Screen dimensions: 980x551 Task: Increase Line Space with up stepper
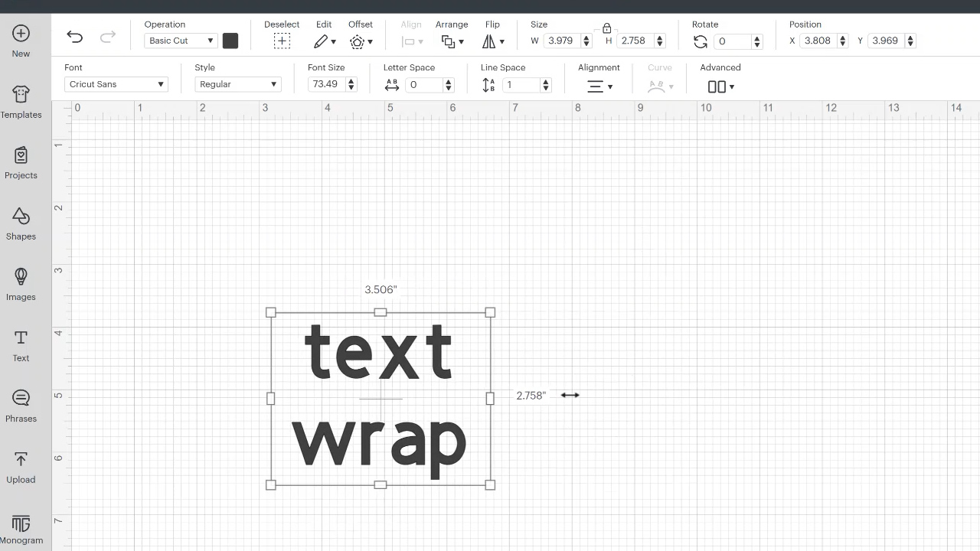pyautogui.click(x=546, y=82)
